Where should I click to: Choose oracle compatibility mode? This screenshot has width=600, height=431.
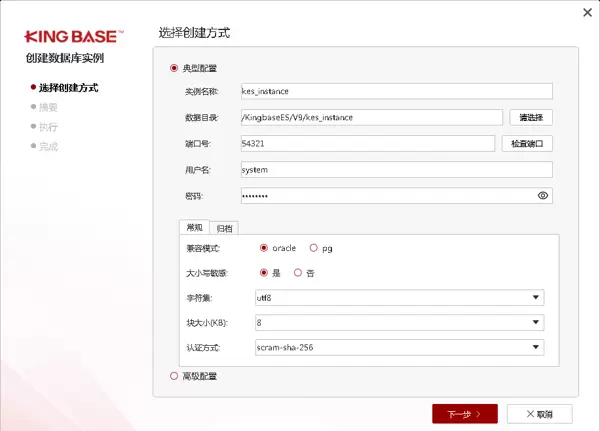(x=264, y=247)
